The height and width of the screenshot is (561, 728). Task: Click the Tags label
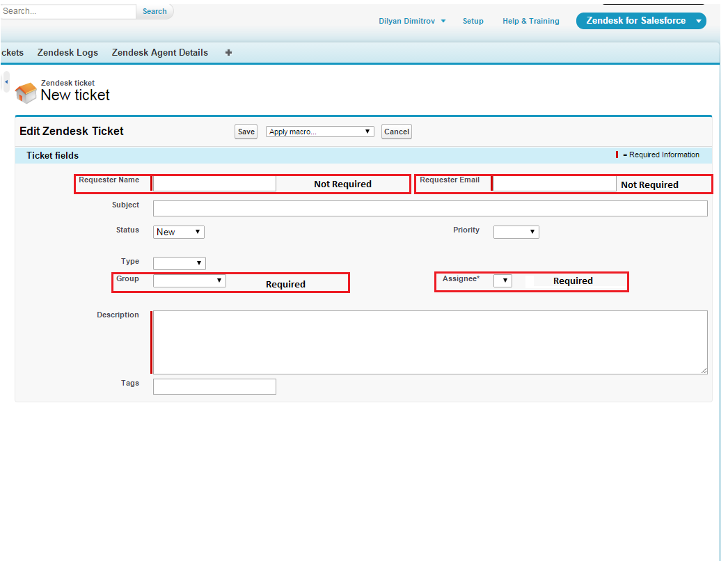[x=130, y=383]
